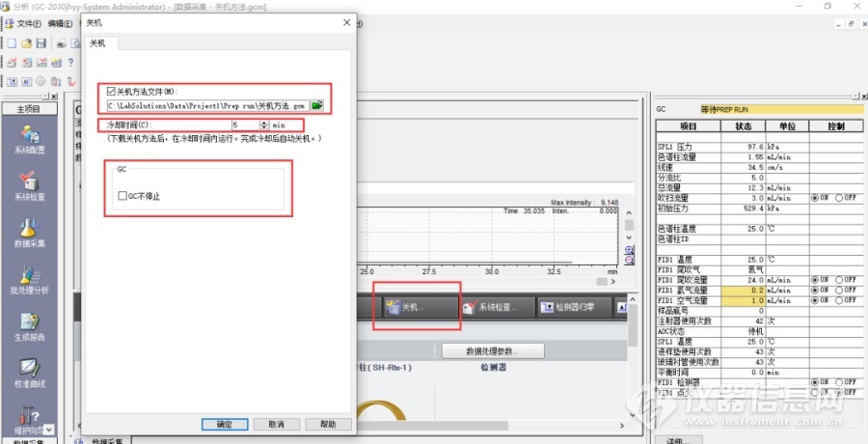Select the 关机 tab in the dialog
The image size is (868, 444).
point(97,43)
